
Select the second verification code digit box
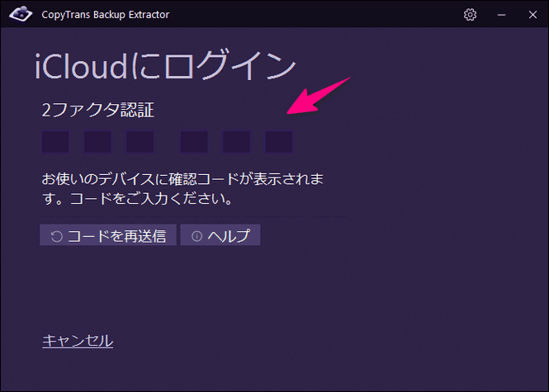point(97,142)
